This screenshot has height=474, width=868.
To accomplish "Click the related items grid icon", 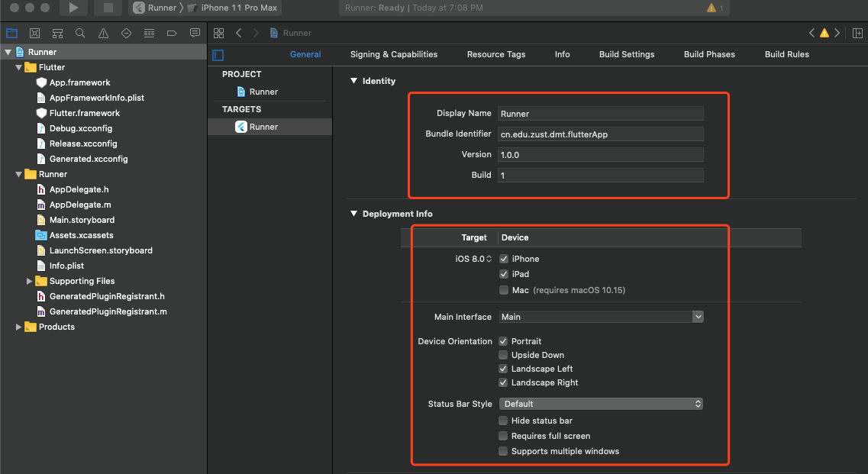I will pyautogui.click(x=218, y=34).
